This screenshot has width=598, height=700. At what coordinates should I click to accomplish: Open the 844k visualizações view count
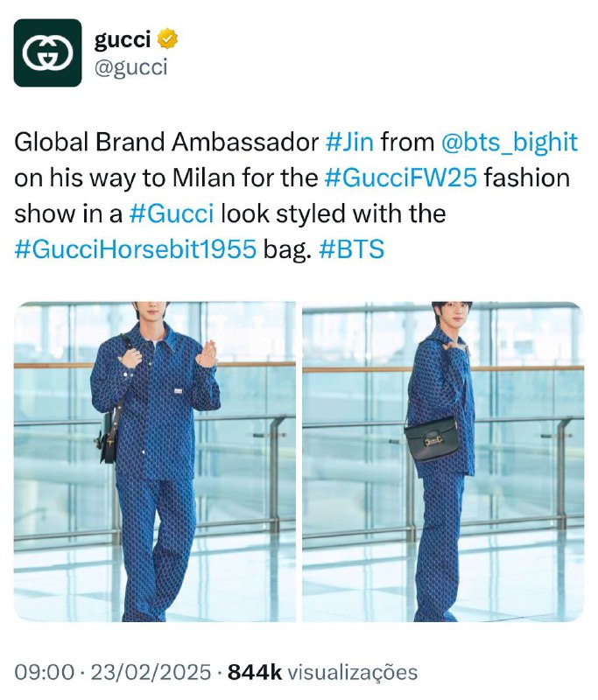[x=322, y=672]
